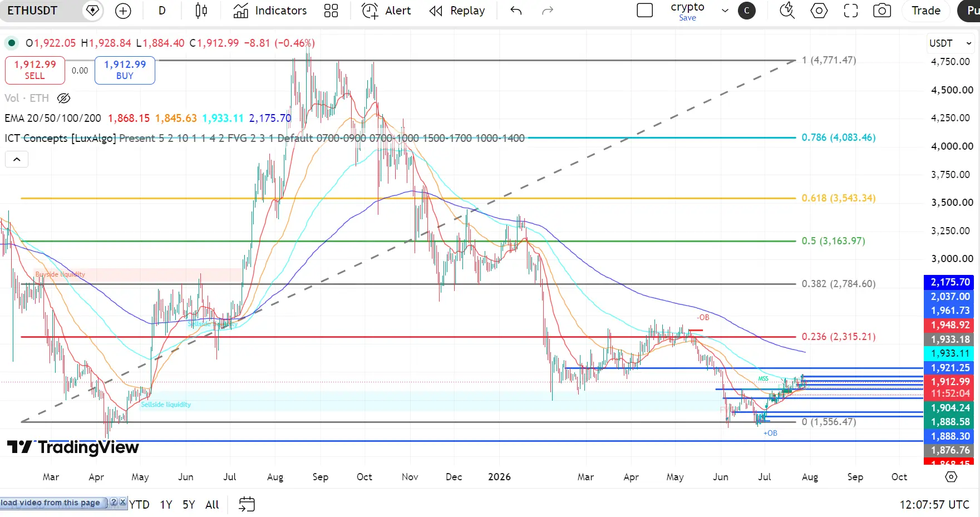980x517 pixels.
Task: Show the hidden Vol ETH indicator
Action: pos(64,99)
